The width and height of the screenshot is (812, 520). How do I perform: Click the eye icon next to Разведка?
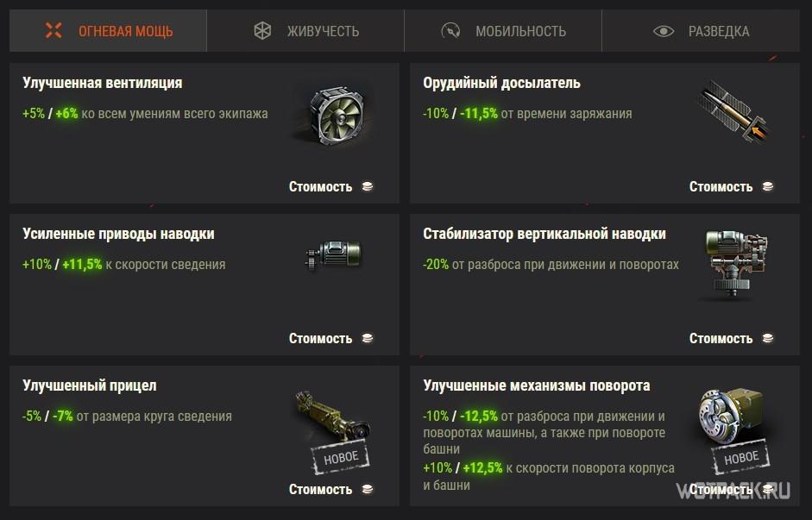coord(664,31)
